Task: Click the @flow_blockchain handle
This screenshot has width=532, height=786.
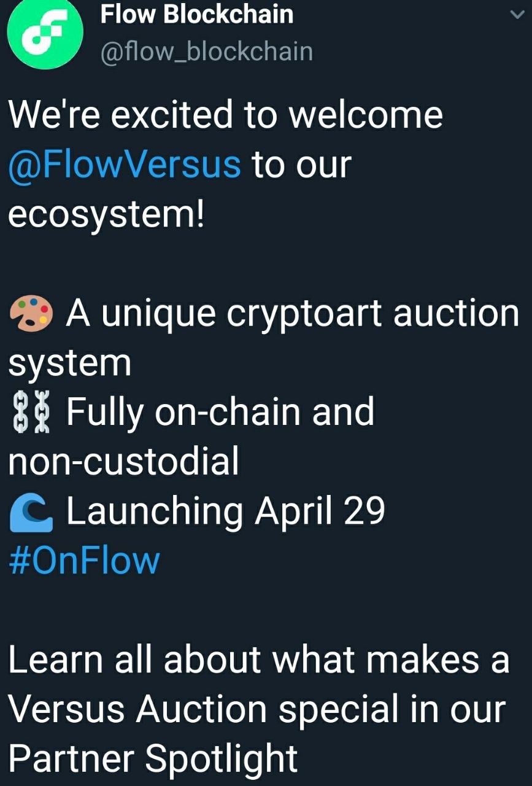Action: (206, 52)
